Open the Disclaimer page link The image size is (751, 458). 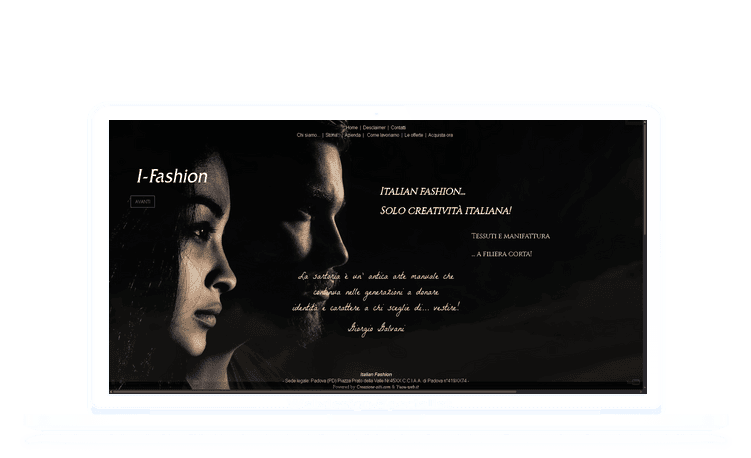(x=373, y=128)
